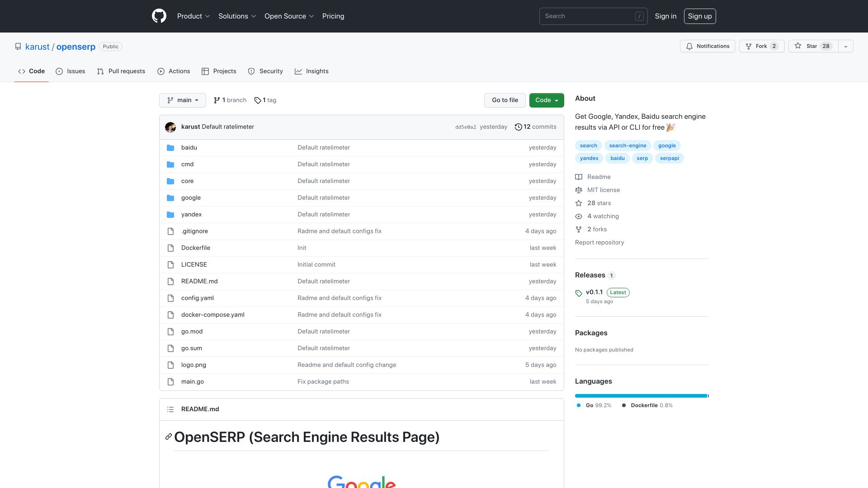
Task: Open the baidu folder icon
Action: tap(170, 148)
